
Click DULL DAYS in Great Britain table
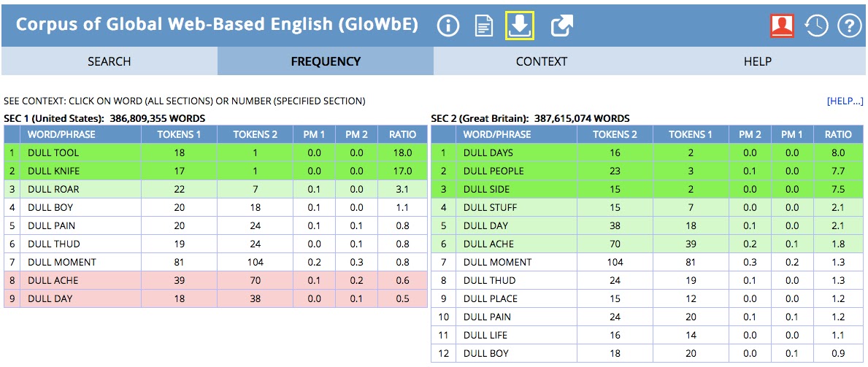(488, 153)
